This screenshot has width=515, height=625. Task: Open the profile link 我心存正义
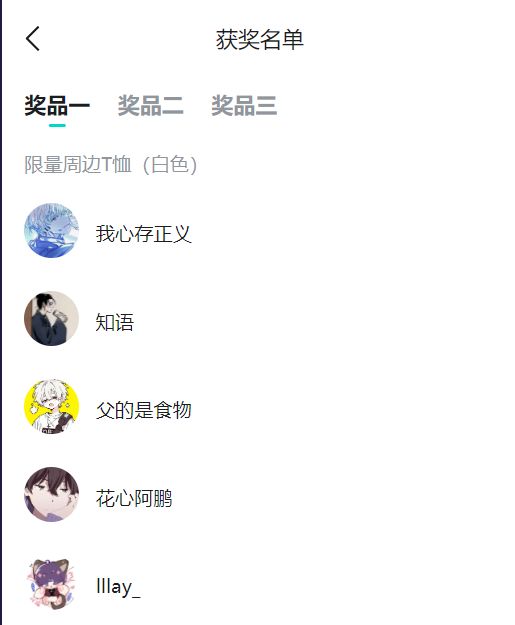[143, 234]
